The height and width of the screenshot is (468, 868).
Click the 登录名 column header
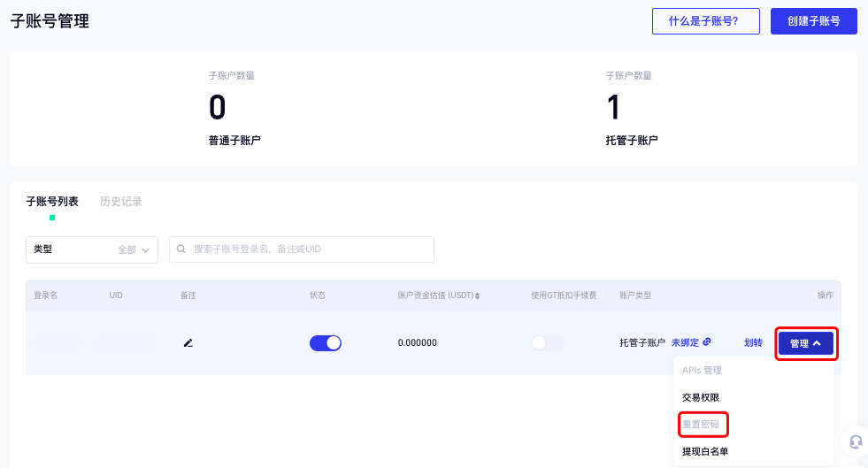[46, 295]
